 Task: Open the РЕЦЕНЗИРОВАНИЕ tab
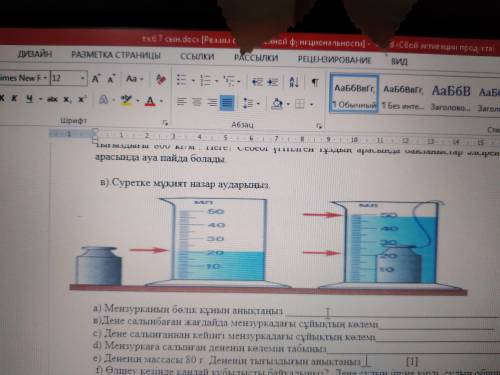tap(334, 60)
